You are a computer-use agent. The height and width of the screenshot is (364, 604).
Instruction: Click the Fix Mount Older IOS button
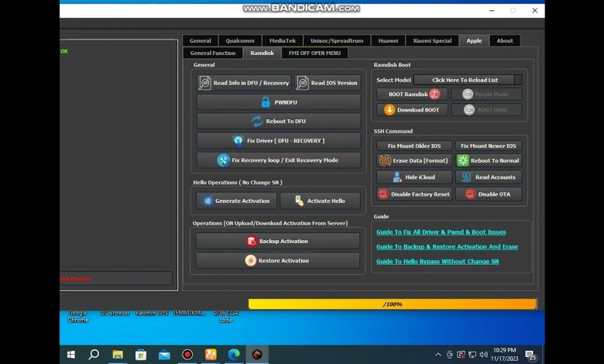click(x=413, y=146)
